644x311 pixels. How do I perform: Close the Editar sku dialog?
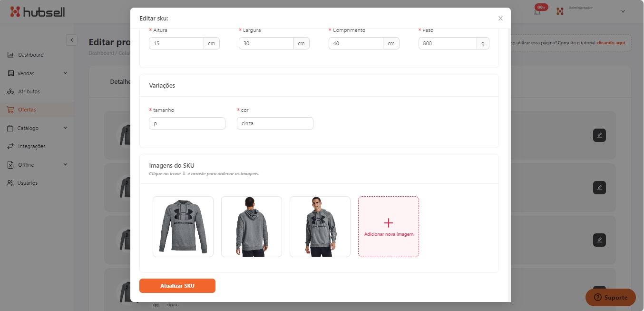tap(500, 19)
